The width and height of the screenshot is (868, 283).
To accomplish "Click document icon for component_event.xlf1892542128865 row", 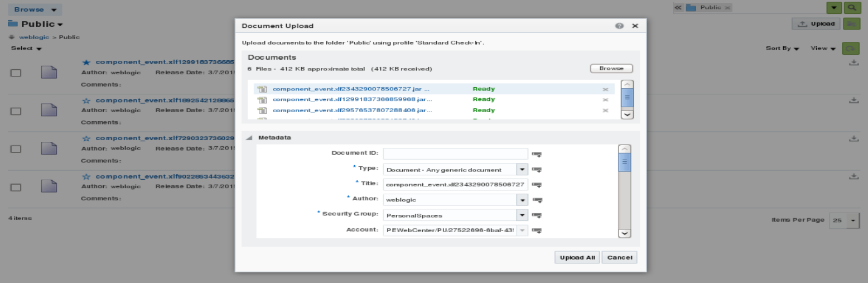I will click(x=49, y=111).
